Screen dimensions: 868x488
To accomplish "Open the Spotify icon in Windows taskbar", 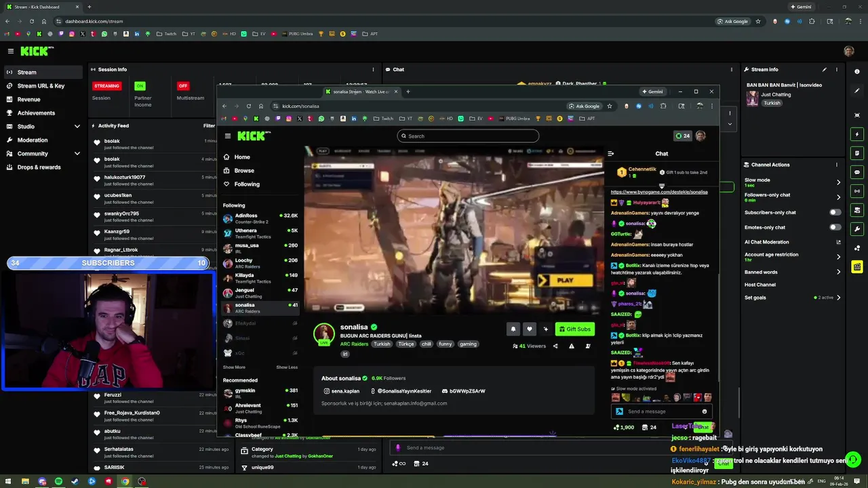I will [x=58, y=481].
